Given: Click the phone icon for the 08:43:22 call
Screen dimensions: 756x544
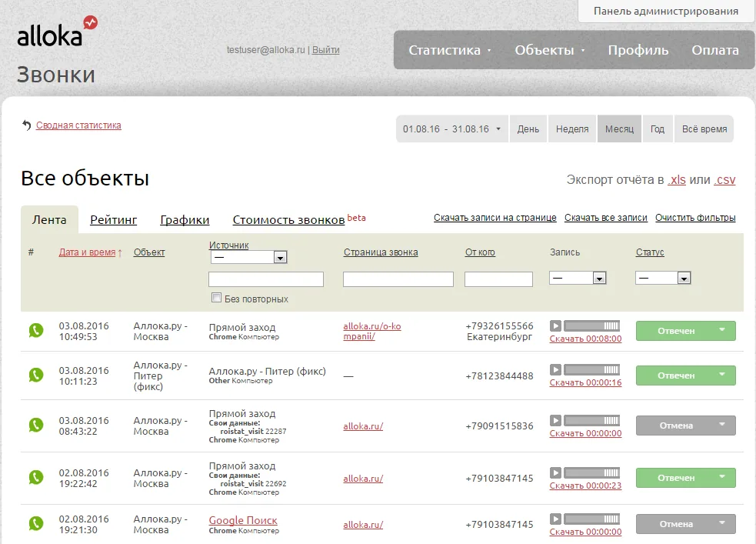Looking at the screenshot, I should (x=36, y=425).
